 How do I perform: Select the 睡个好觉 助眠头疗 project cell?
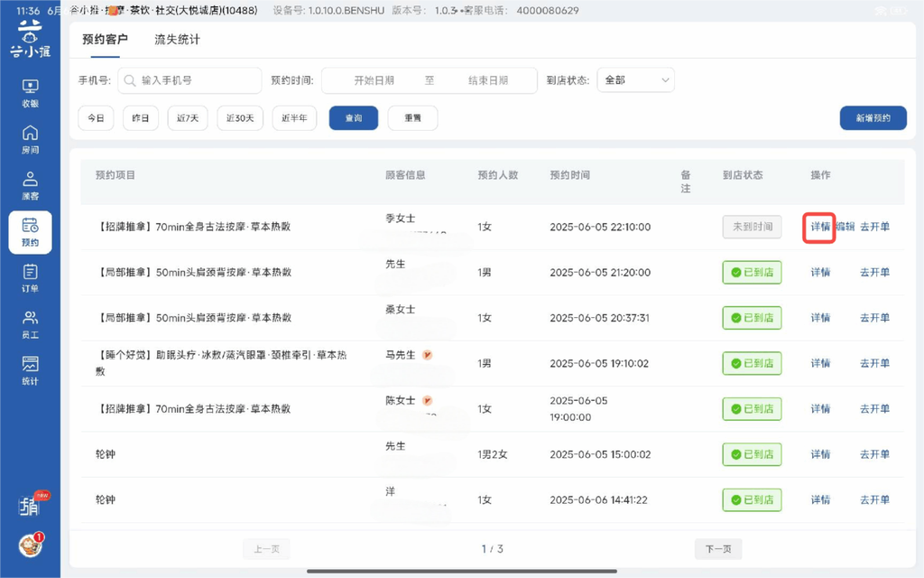[222, 363]
